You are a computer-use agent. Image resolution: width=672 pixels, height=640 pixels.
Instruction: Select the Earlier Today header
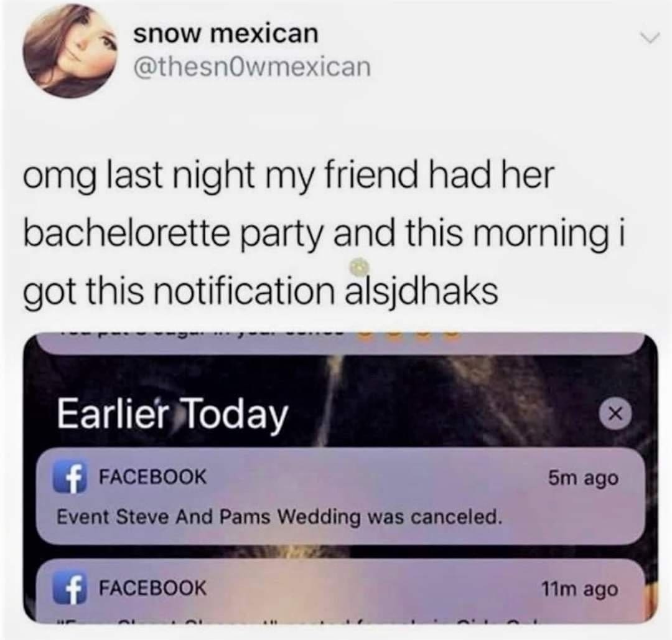coord(173,413)
